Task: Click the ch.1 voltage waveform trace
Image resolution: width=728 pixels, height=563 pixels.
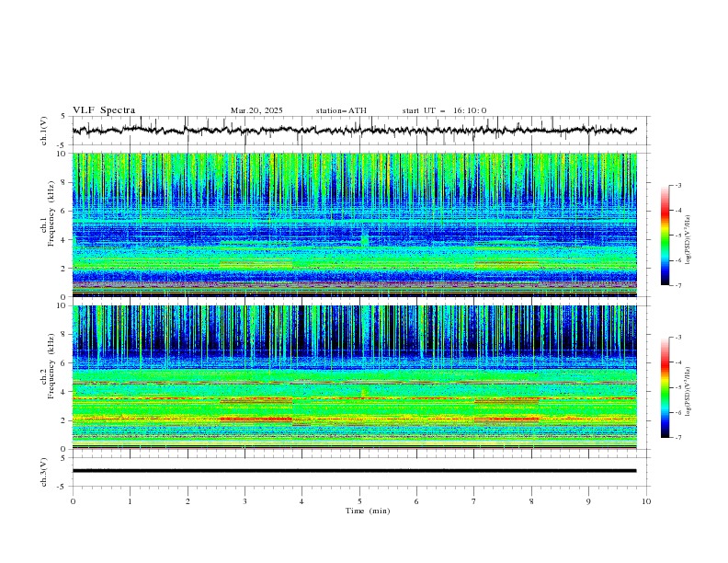Action: point(354,131)
